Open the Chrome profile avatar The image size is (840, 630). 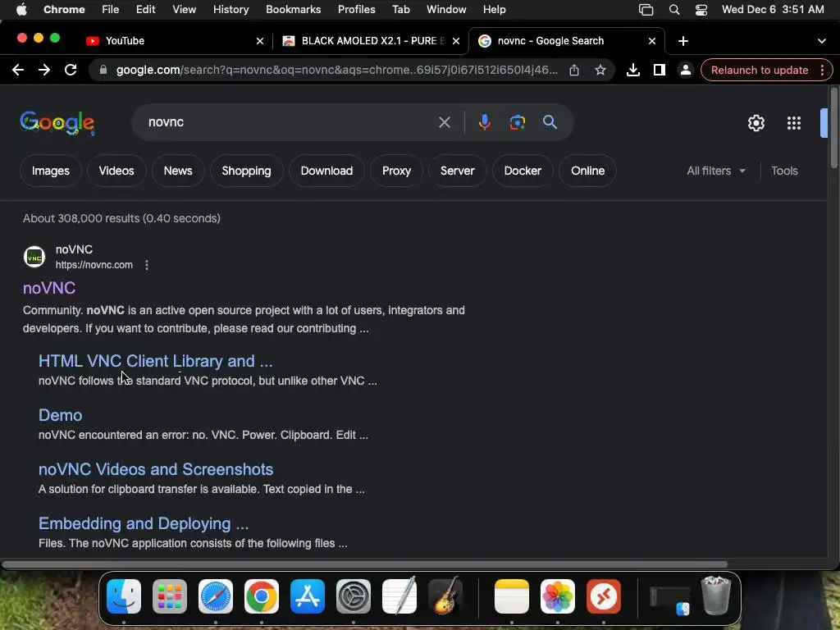coord(685,71)
